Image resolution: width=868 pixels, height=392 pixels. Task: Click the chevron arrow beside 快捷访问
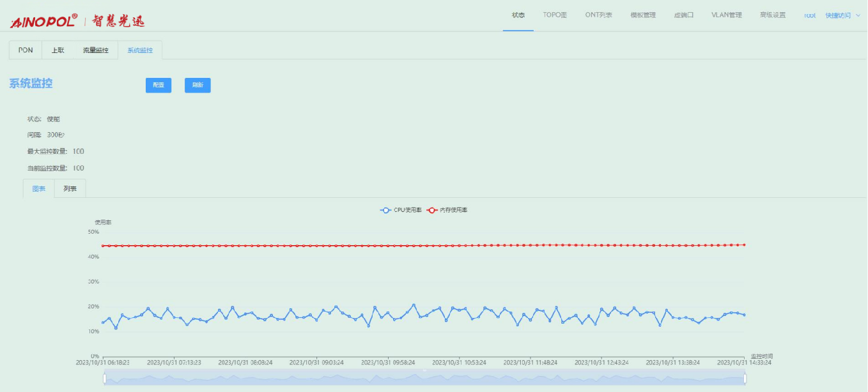(858, 15)
